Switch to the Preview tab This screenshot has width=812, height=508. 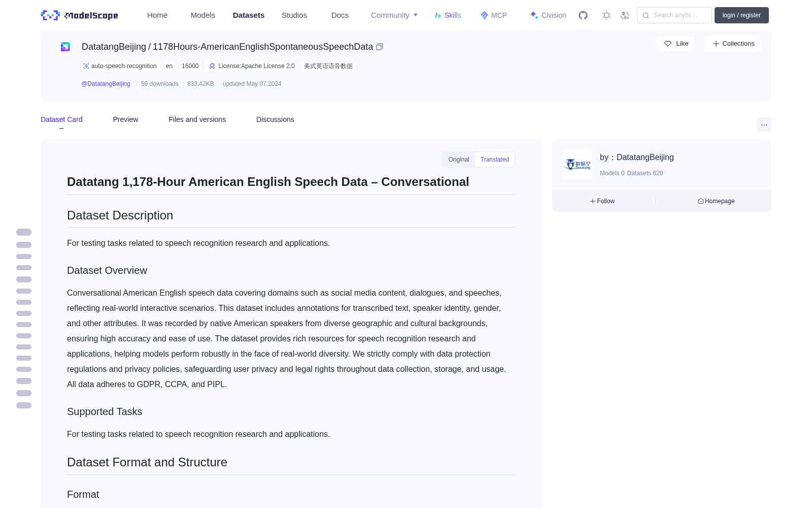click(125, 119)
